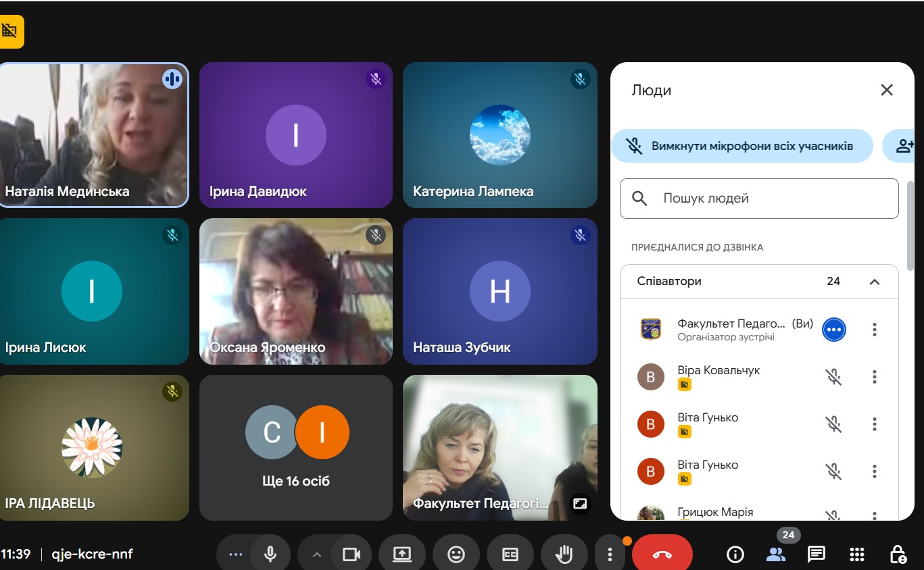The image size is (924, 570).
Task: Click the red leave call button
Action: pos(662,554)
